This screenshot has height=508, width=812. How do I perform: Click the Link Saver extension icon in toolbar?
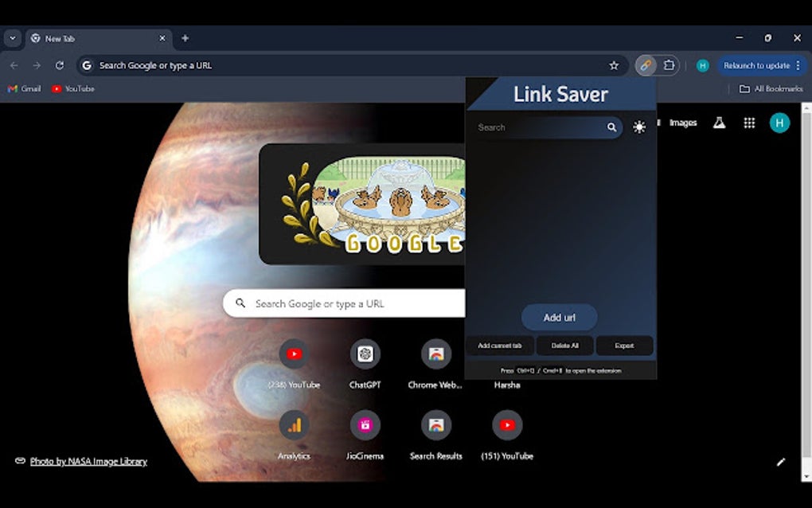[644, 65]
